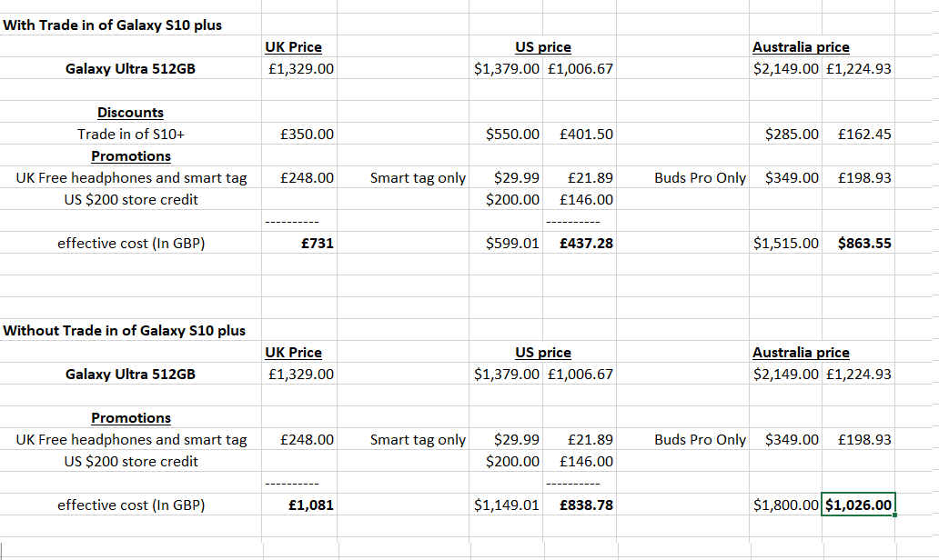Select the first 'Smart tag only' cell
939x560 pixels.
tap(418, 177)
